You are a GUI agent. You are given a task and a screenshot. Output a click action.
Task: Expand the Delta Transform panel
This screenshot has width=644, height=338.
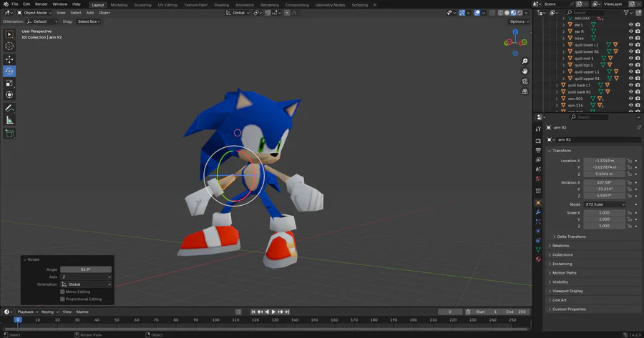(570, 237)
